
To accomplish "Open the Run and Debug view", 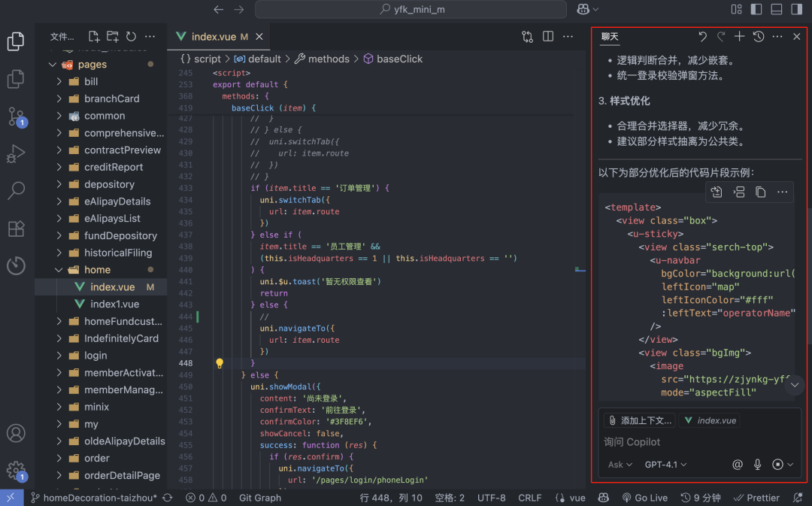I will pos(16,153).
